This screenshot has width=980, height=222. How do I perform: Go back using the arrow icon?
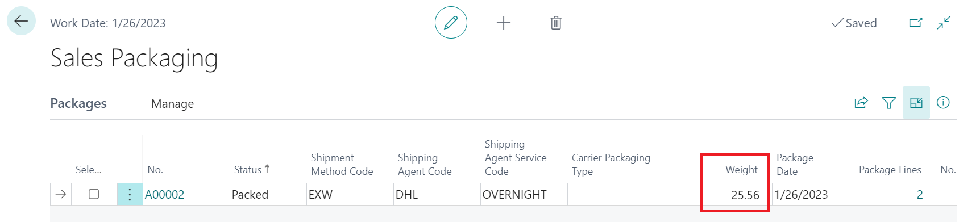[x=21, y=21]
